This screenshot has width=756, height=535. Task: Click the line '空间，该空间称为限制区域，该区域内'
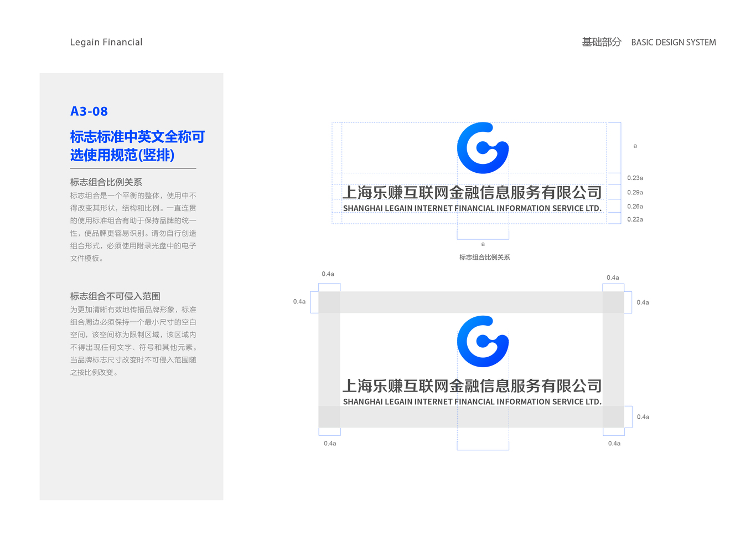point(133,335)
